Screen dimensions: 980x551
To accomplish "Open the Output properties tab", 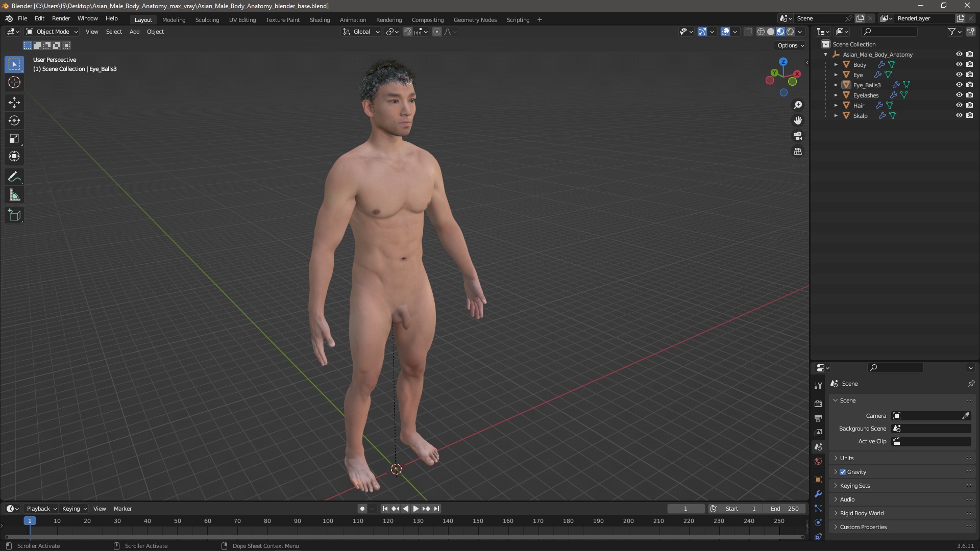I will (818, 418).
